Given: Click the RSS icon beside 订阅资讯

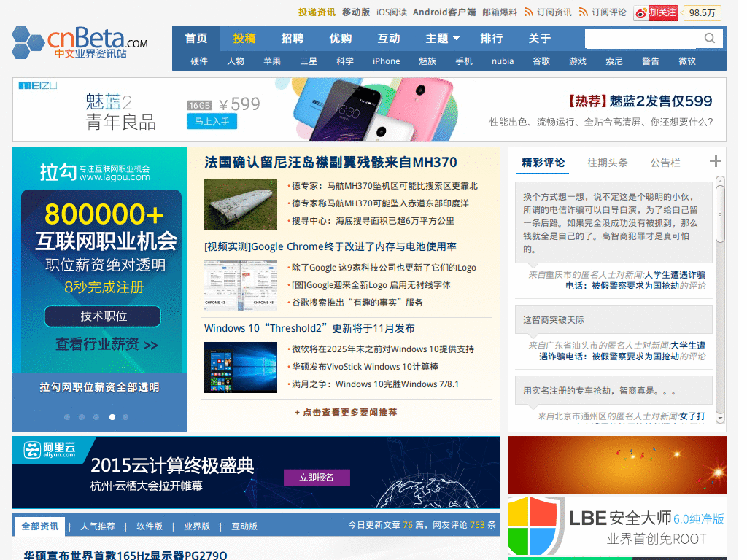Looking at the screenshot, I should click(528, 12).
